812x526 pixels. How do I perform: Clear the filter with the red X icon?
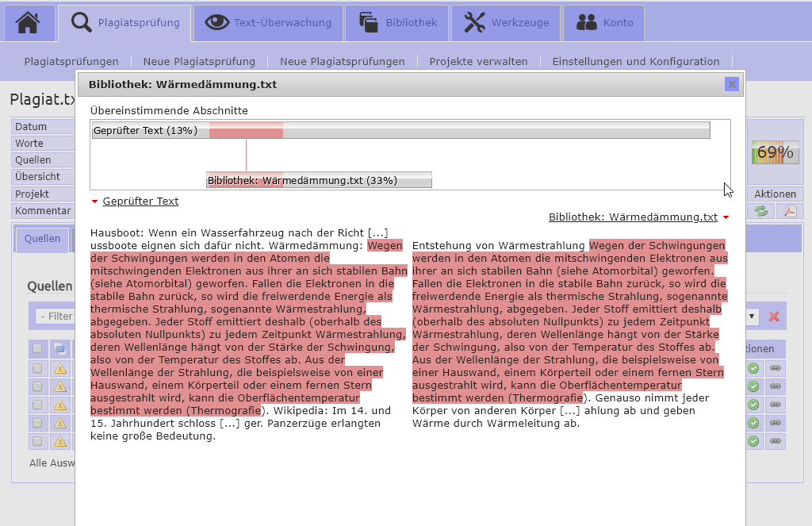click(x=774, y=317)
